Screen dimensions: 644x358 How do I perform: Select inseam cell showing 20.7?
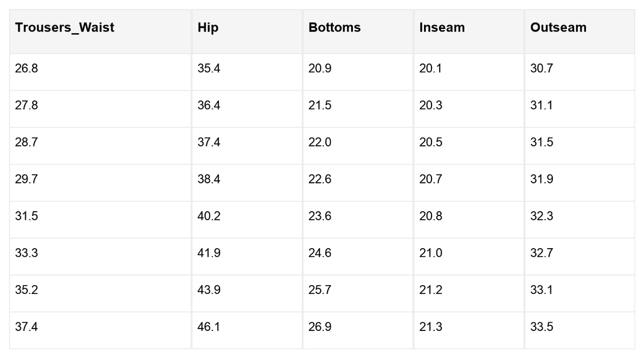[x=469, y=183]
